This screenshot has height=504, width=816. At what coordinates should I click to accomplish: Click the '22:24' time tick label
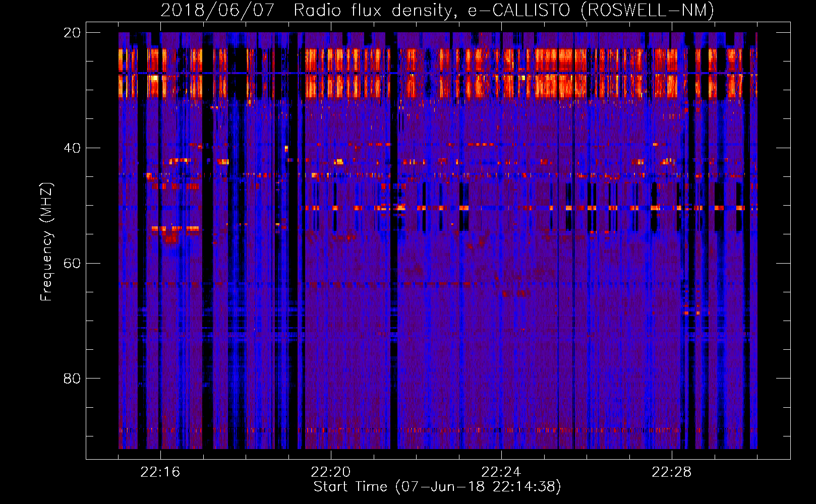coord(501,472)
